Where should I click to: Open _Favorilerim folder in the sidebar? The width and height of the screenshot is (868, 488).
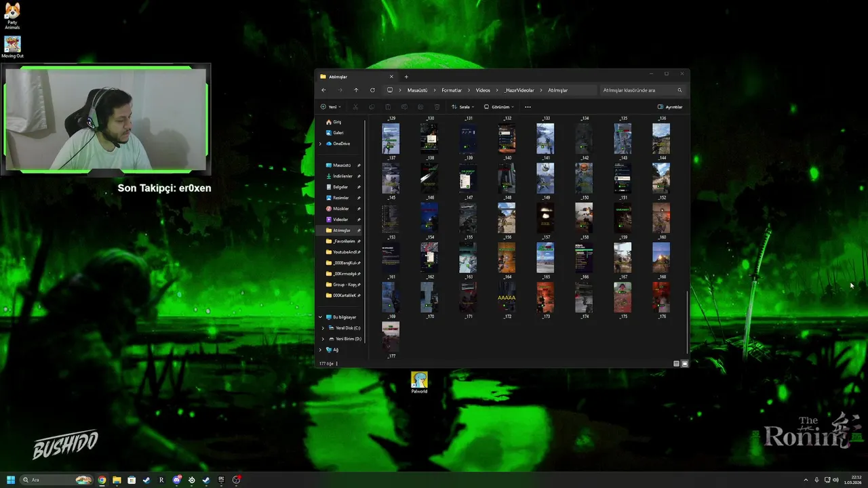[342, 241]
